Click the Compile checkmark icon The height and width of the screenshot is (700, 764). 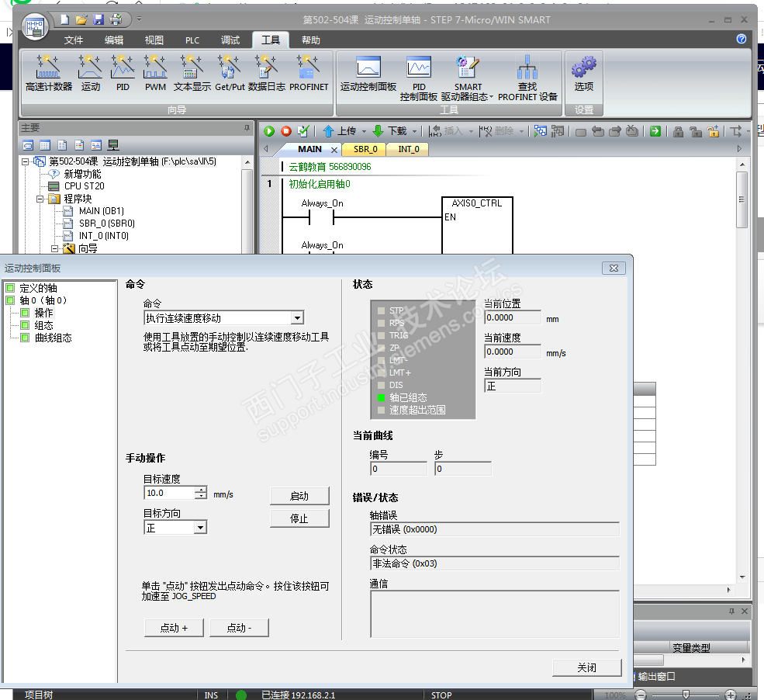pos(303,131)
